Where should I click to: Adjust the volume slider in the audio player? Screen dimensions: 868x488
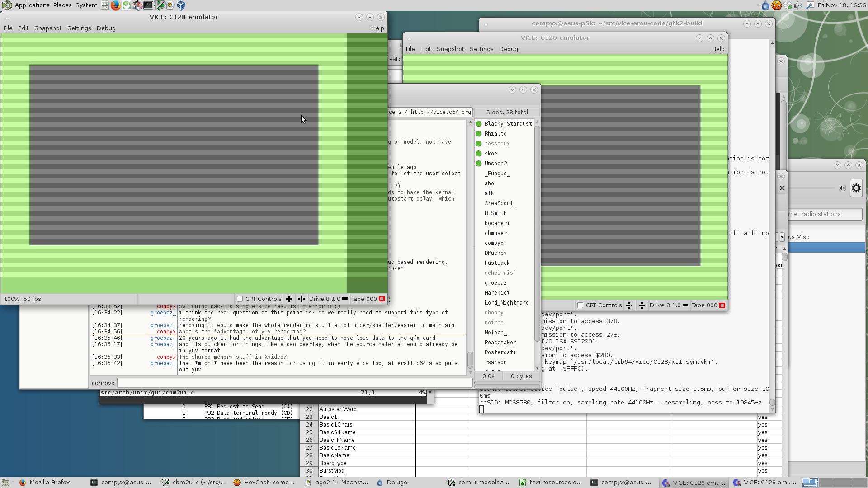812,188
